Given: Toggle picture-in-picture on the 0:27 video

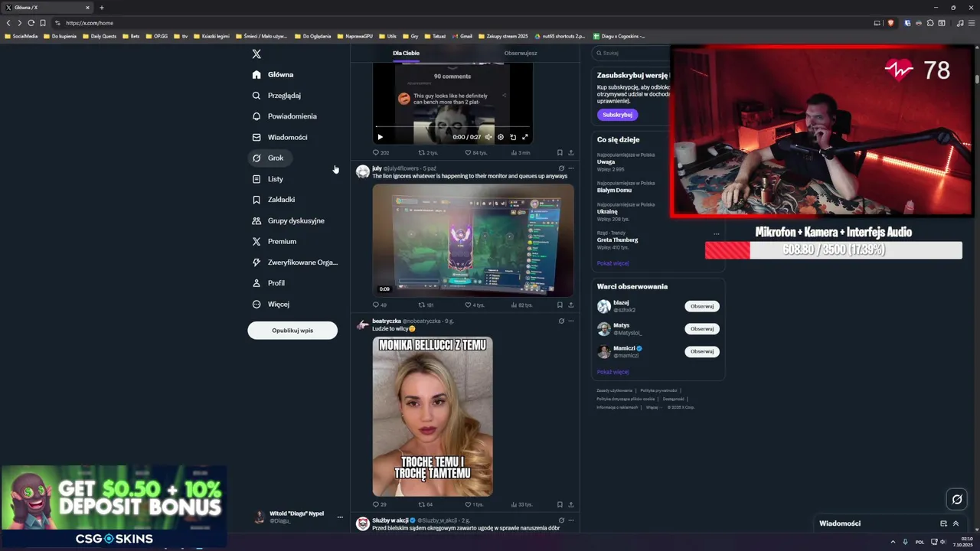Looking at the screenshot, I should [513, 137].
